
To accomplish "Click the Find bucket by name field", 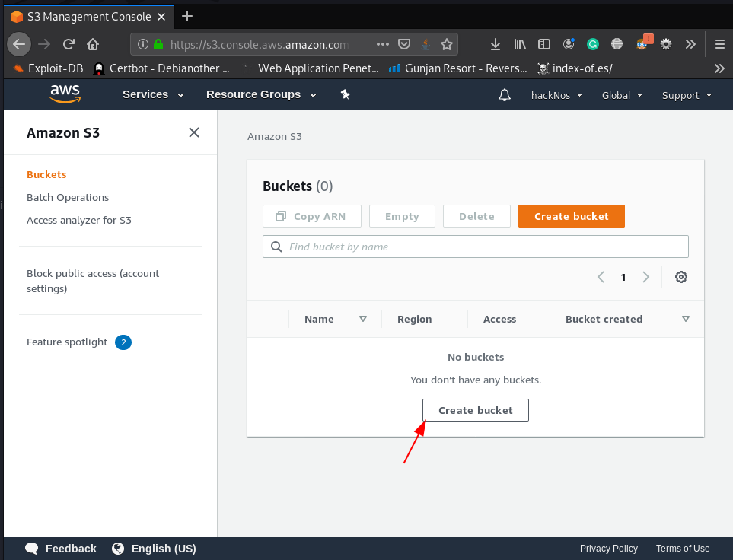I will 476,247.
